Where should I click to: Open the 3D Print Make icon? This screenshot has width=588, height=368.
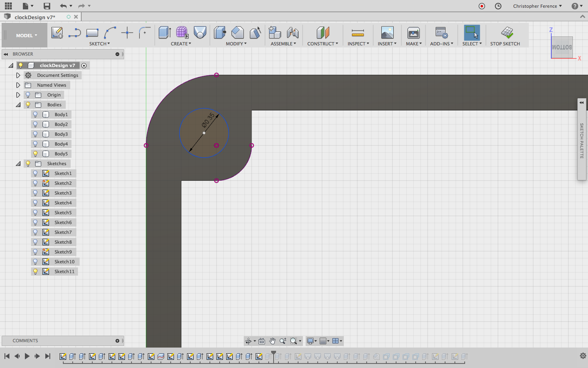click(413, 33)
